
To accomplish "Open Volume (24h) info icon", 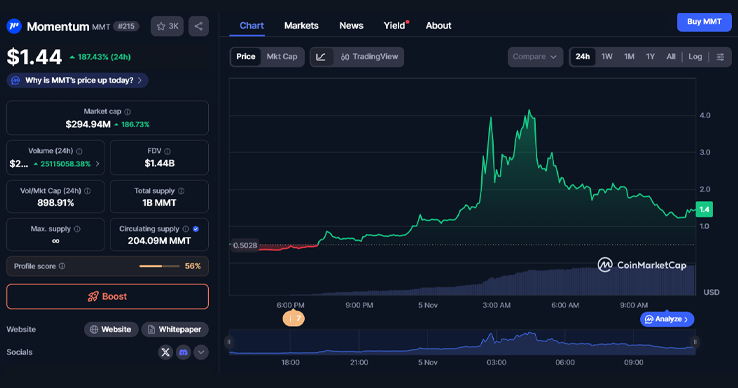I will [x=79, y=151].
